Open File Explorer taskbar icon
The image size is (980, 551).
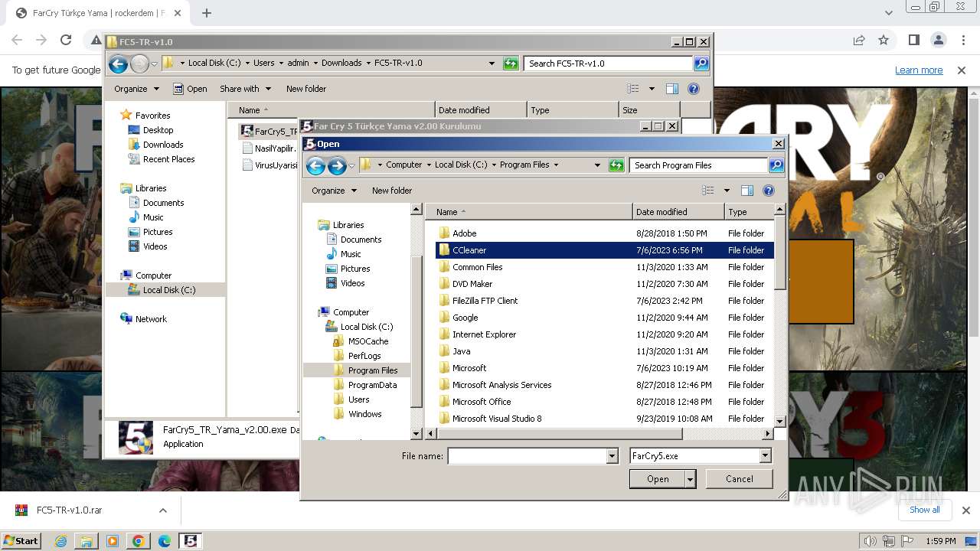87,541
